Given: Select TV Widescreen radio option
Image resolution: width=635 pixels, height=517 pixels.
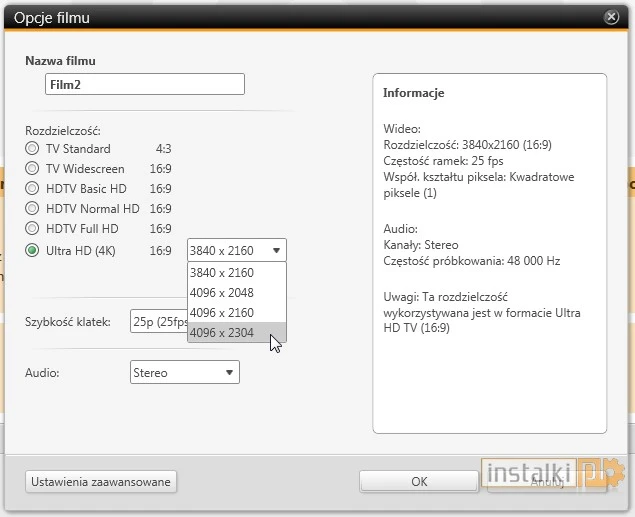Looking at the screenshot, I should tap(33, 169).
